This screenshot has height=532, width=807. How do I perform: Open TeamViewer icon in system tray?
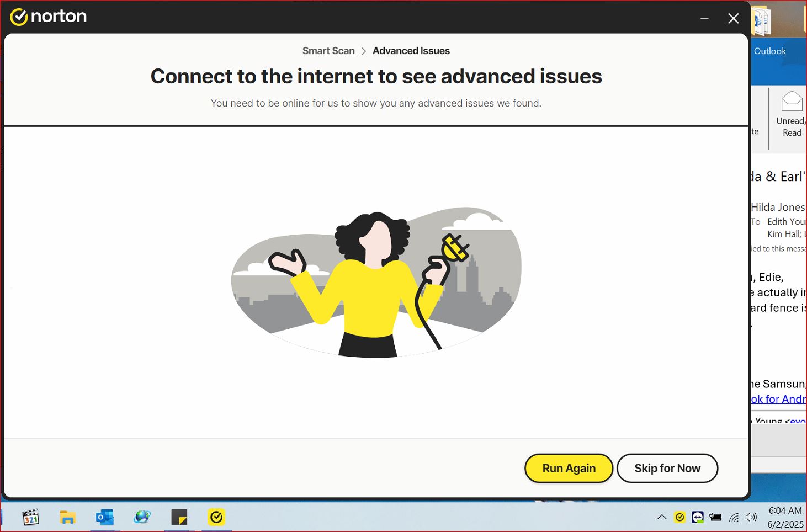[x=698, y=517]
